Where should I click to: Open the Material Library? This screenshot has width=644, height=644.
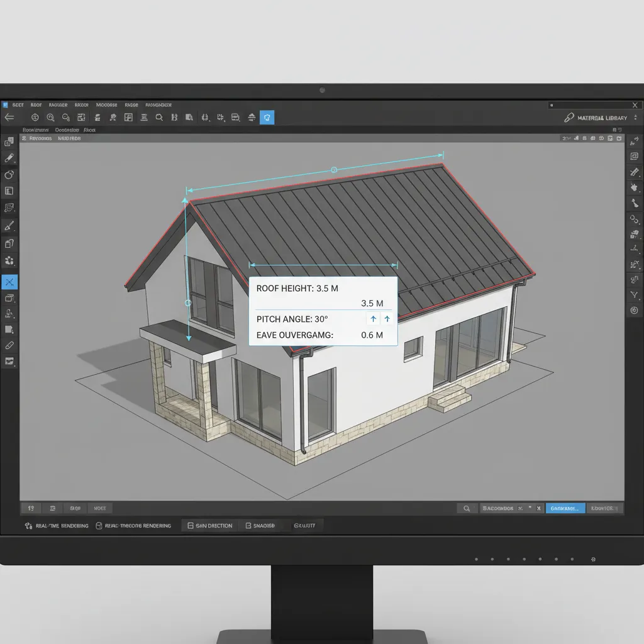tap(601, 118)
